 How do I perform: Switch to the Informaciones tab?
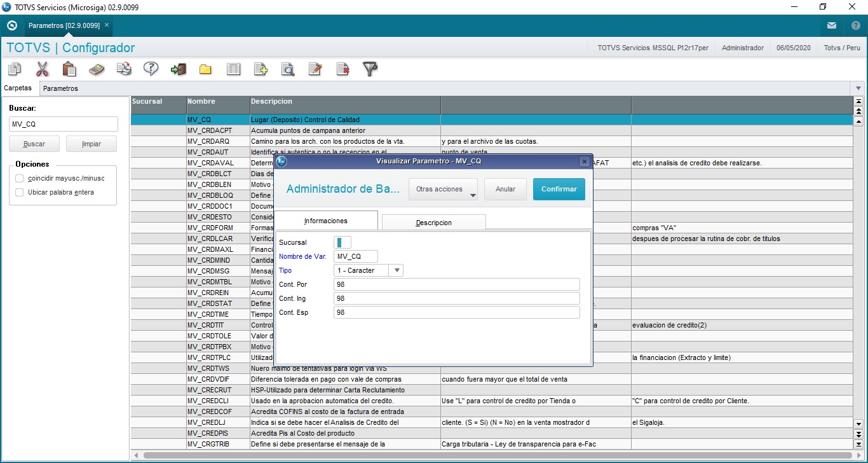coord(326,221)
